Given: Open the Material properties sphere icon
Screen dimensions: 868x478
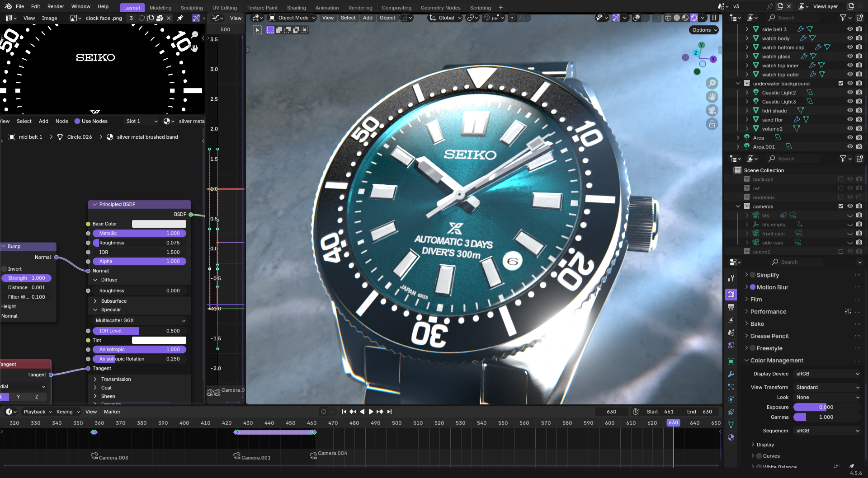Looking at the screenshot, I should coord(731,437).
